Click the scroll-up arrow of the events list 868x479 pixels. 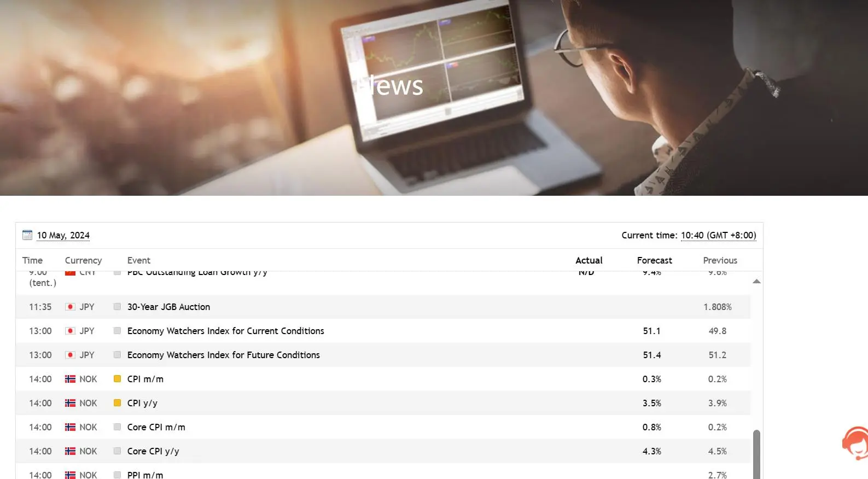coord(756,281)
